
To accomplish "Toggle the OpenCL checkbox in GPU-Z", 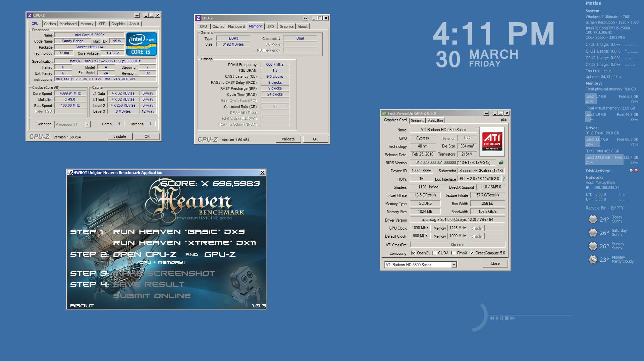I will click(413, 253).
